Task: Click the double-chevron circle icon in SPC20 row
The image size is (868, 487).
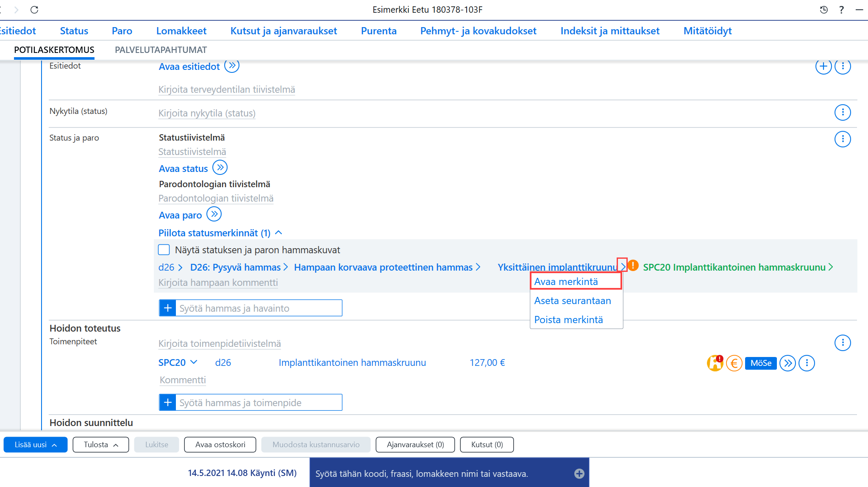Action: (x=787, y=363)
